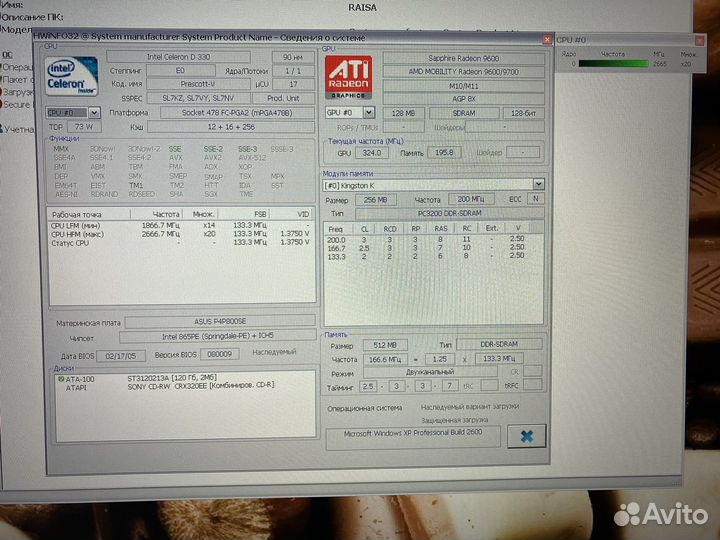
Task: Click the Двухканальный memory mode field
Action: (x=430, y=372)
